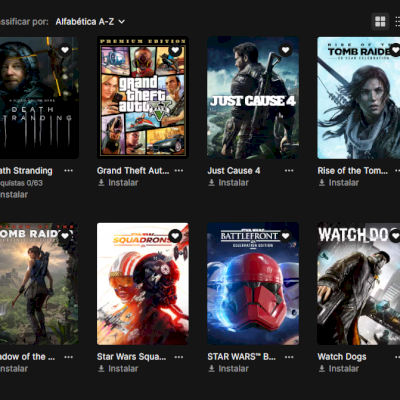Click the Shadow of the ... title
Image resolution: width=400 pixels, height=400 pixels.
point(27,357)
